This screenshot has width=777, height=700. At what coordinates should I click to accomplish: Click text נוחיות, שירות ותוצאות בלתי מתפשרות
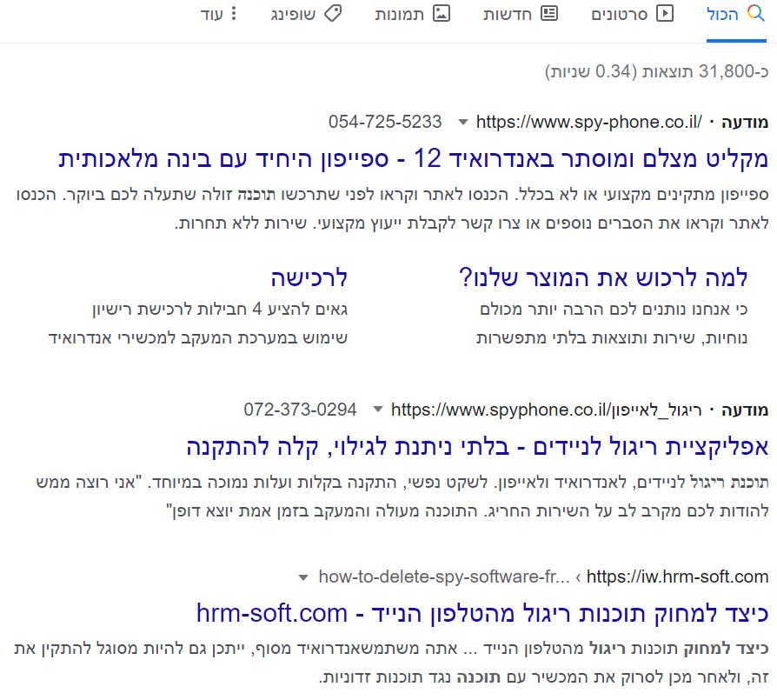click(612, 338)
